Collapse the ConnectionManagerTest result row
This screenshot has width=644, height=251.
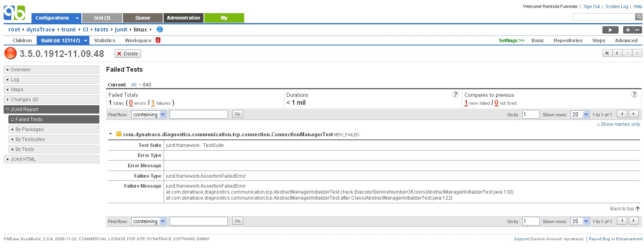111,134
